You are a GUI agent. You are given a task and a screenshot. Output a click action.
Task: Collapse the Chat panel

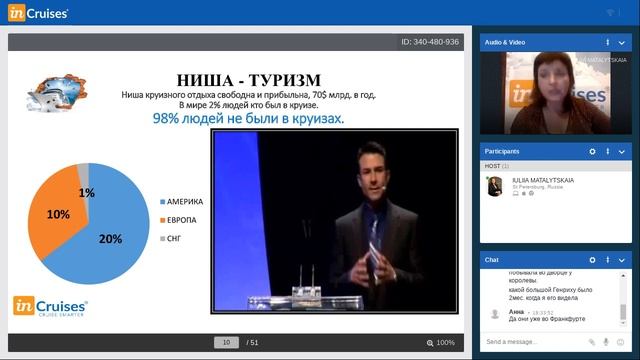622,260
